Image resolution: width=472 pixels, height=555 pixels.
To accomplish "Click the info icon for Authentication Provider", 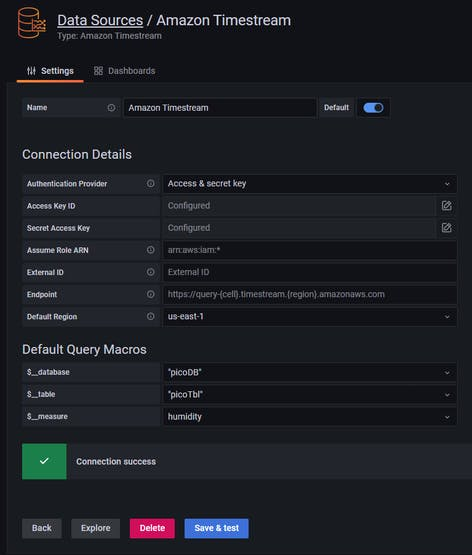I will 150,183.
